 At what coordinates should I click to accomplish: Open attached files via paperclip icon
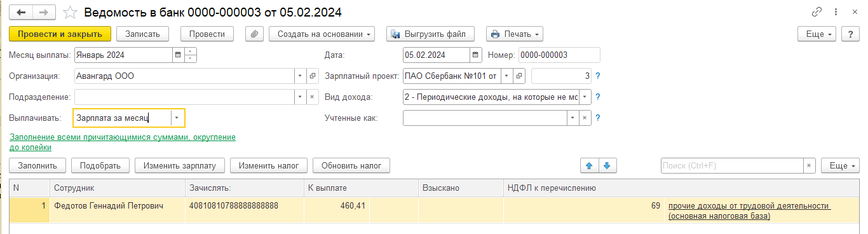[254, 34]
